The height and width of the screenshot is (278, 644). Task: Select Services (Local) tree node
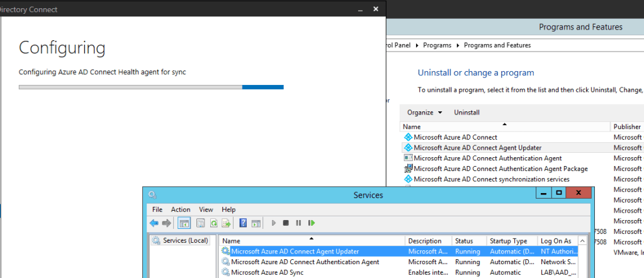point(185,240)
